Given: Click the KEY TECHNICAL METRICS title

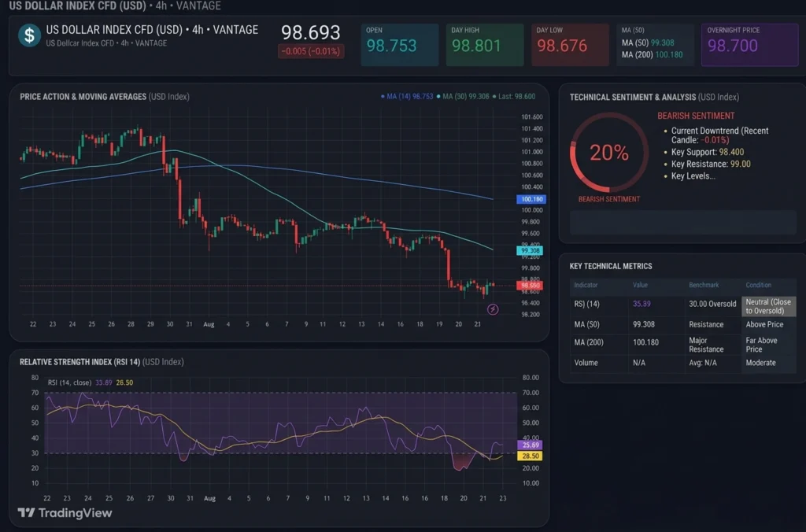Looking at the screenshot, I should [x=611, y=266].
